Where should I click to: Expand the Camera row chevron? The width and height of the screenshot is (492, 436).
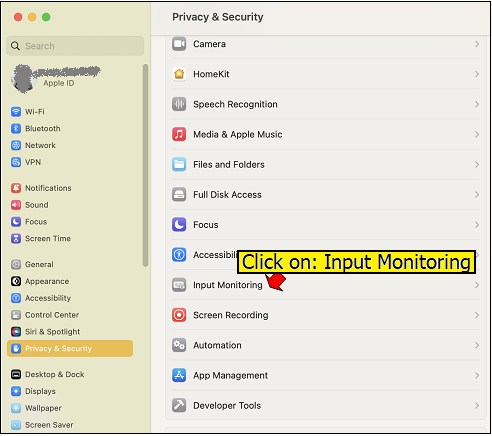[x=477, y=44]
